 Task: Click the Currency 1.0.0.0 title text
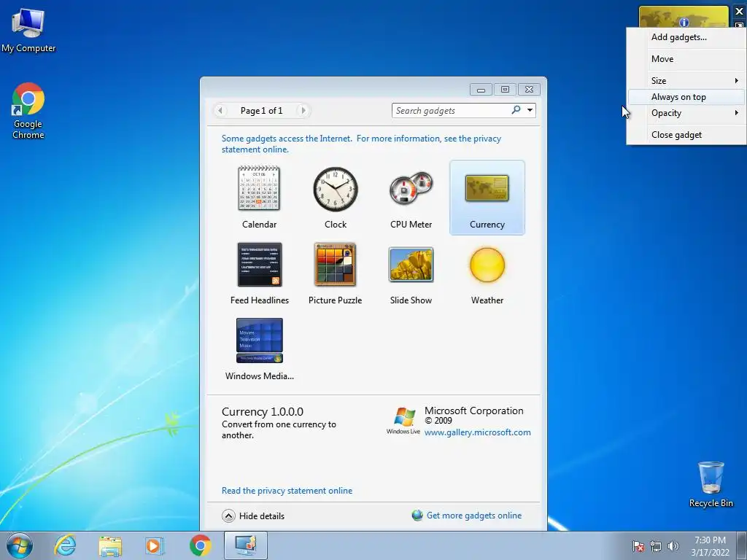263,411
